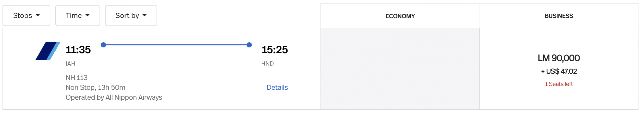
Task: Click Operated by All Nippon Airways text
Action: point(114,97)
